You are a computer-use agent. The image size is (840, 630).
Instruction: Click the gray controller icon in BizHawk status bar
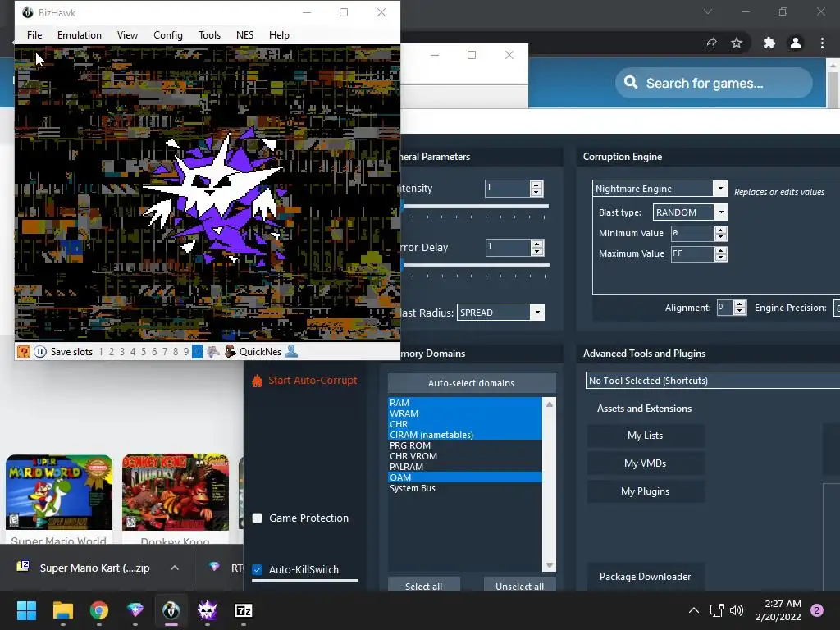tap(213, 352)
